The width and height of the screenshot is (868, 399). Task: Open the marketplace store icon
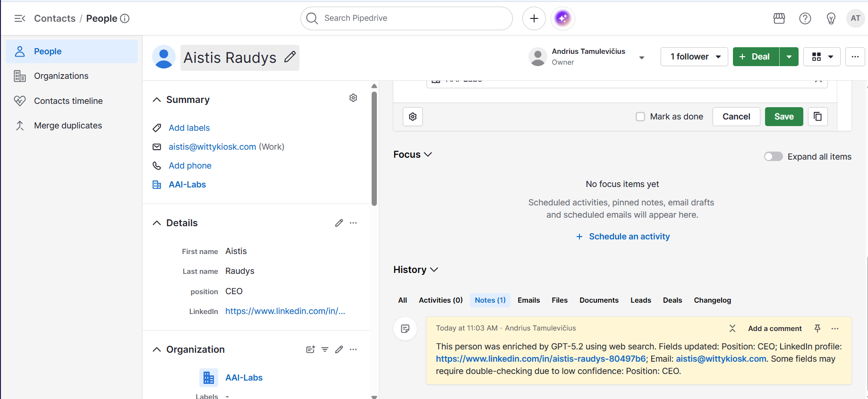[x=779, y=18]
